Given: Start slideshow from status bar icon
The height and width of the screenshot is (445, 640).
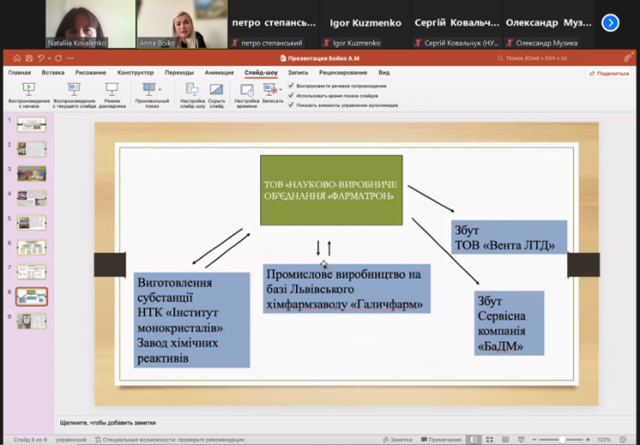Looking at the screenshot, I should click(521, 440).
